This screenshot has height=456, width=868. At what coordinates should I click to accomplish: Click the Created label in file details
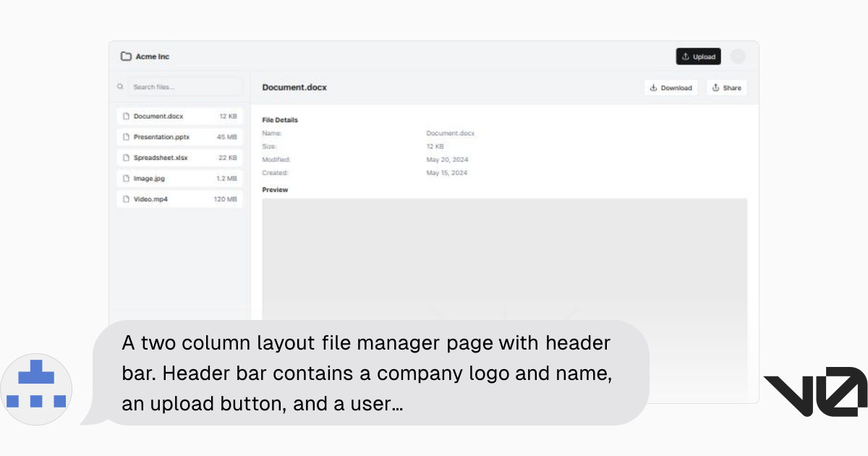pyautogui.click(x=275, y=173)
